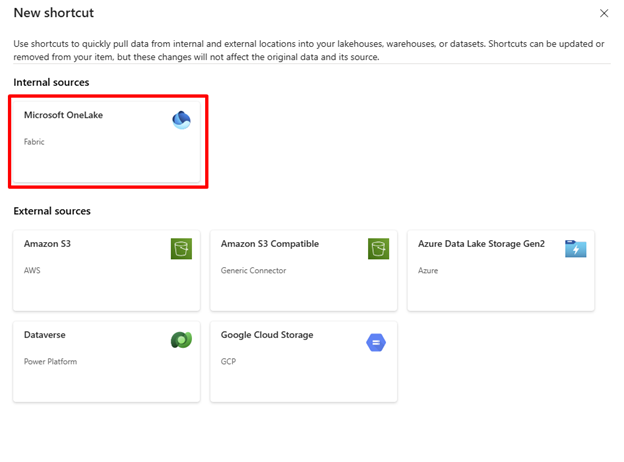624x462 pixels.
Task: Click the 'Power Platform' subtitle text
Action: (x=51, y=361)
